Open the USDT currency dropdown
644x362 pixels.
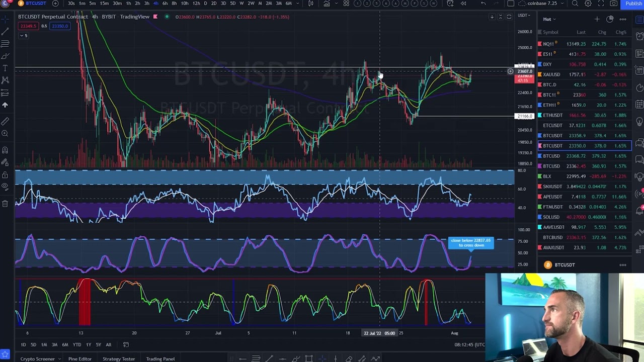click(x=524, y=16)
